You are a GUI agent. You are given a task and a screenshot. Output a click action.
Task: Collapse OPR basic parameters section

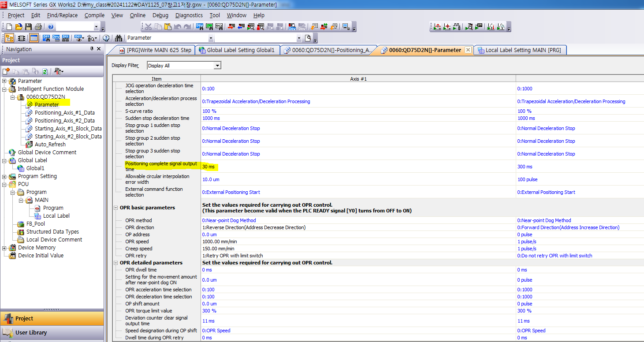116,208
